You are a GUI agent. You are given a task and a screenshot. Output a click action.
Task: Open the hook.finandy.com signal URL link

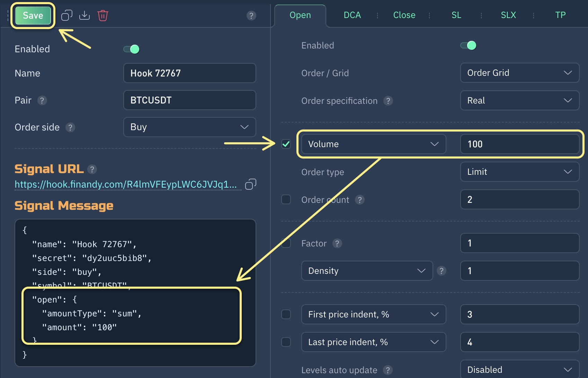click(126, 184)
